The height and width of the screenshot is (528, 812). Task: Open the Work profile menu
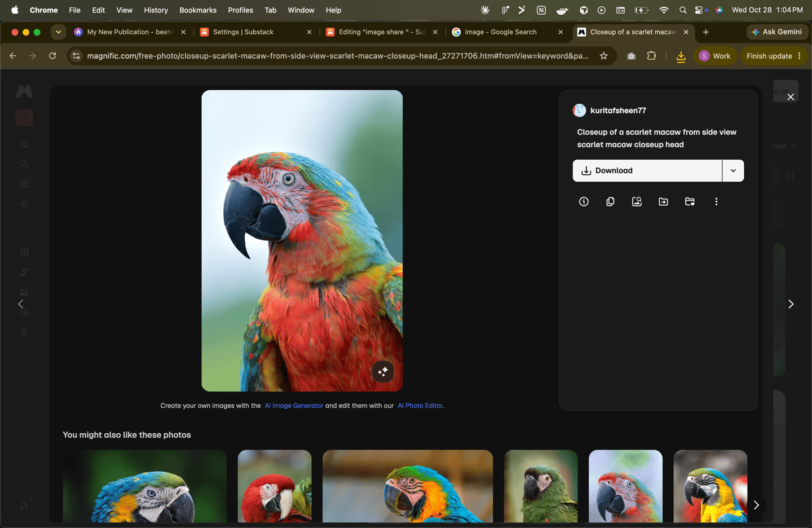pyautogui.click(x=714, y=56)
